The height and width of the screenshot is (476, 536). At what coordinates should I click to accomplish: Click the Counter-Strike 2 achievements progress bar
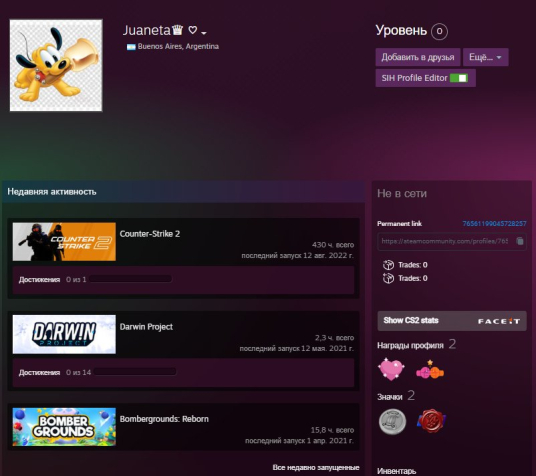(131, 279)
